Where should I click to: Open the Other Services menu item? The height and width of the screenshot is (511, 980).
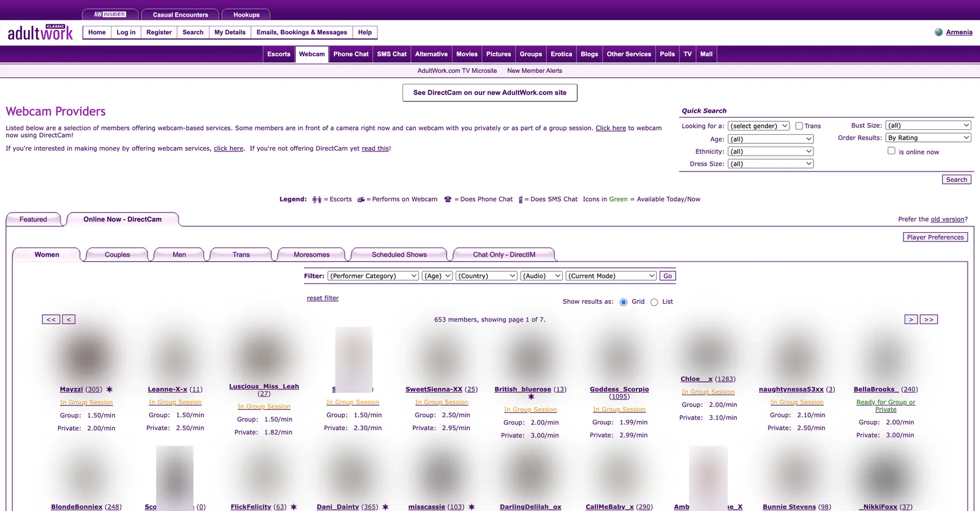coord(629,54)
